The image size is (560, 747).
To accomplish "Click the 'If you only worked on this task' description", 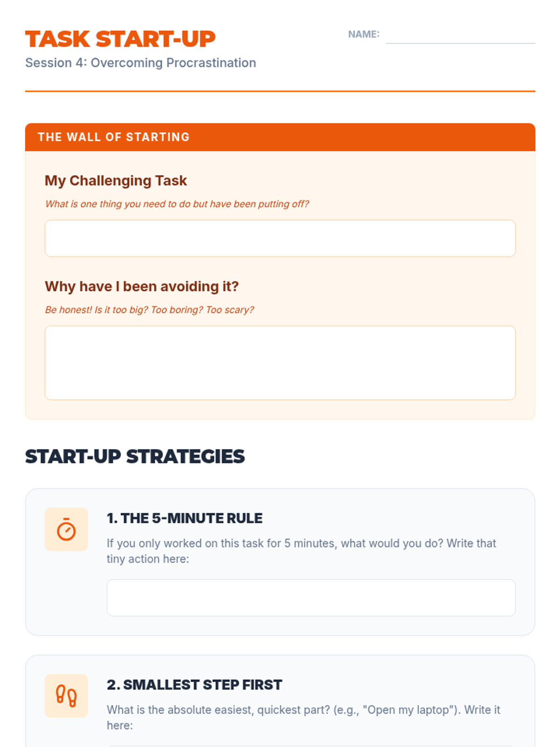I will pos(301,551).
